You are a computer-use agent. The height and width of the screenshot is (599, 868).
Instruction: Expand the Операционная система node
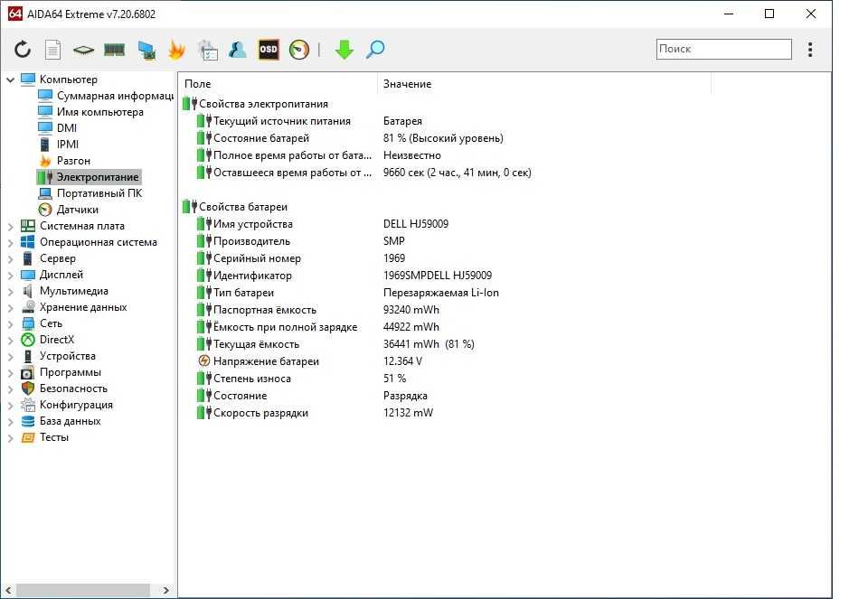click(10, 242)
